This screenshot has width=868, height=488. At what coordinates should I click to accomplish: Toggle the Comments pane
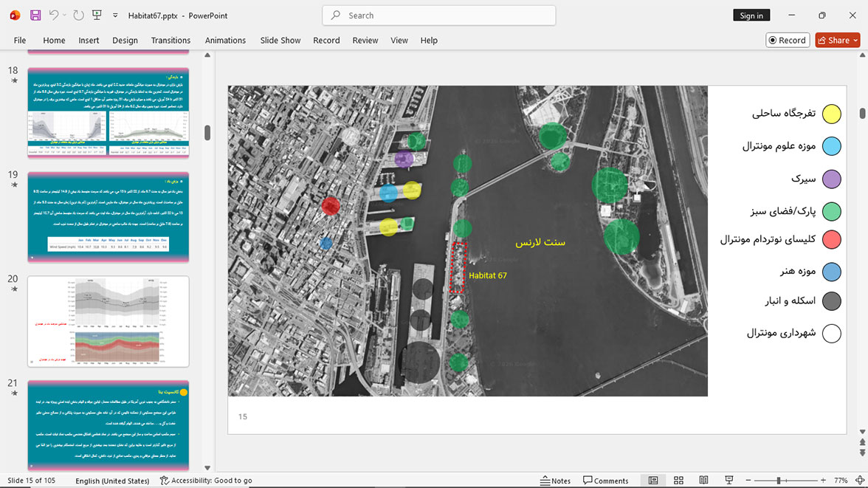[605, 480]
